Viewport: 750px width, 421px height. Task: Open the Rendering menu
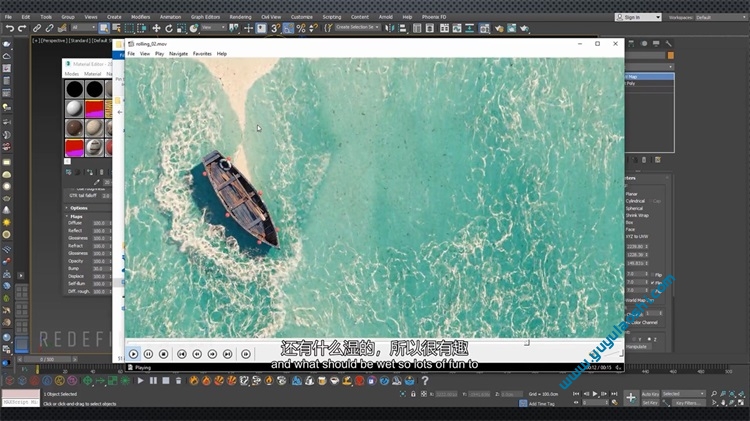pos(240,17)
